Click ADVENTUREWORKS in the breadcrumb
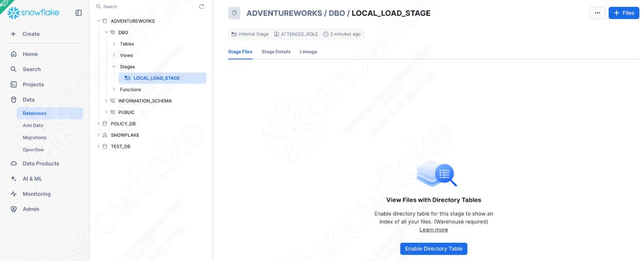Viewport: 644px width, 269px height. point(285,13)
